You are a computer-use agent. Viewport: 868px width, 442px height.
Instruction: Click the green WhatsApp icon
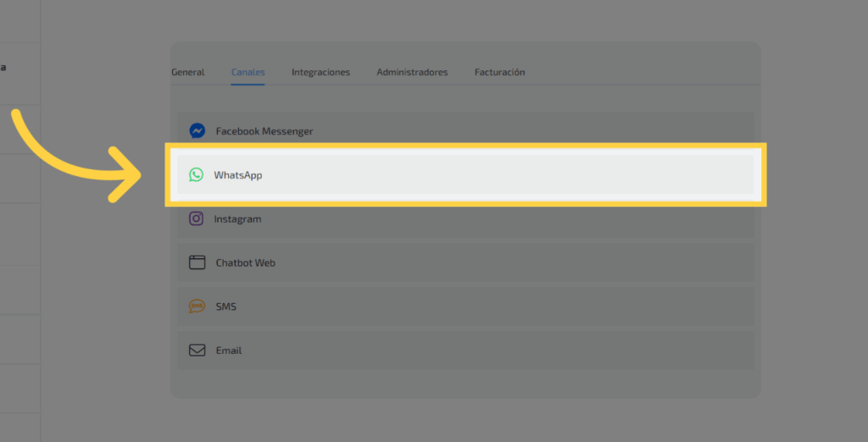pyautogui.click(x=196, y=175)
